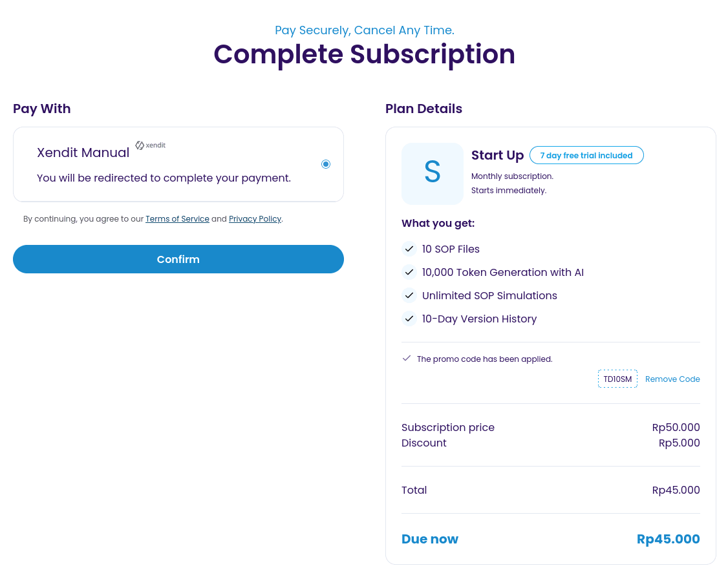728x579 pixels.
Task: Click the Xendit Manual payment option title
Action: coord(83,153)
